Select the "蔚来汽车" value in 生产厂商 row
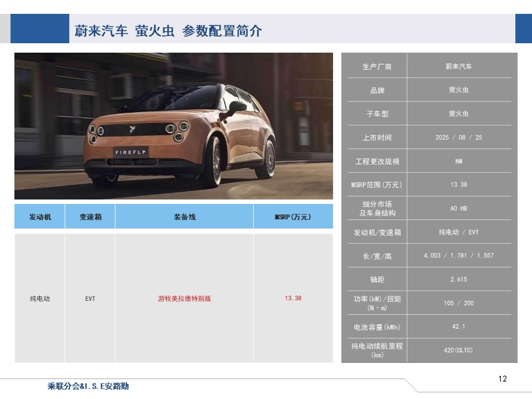Screen dimensions: 532x399 (459, 66)
